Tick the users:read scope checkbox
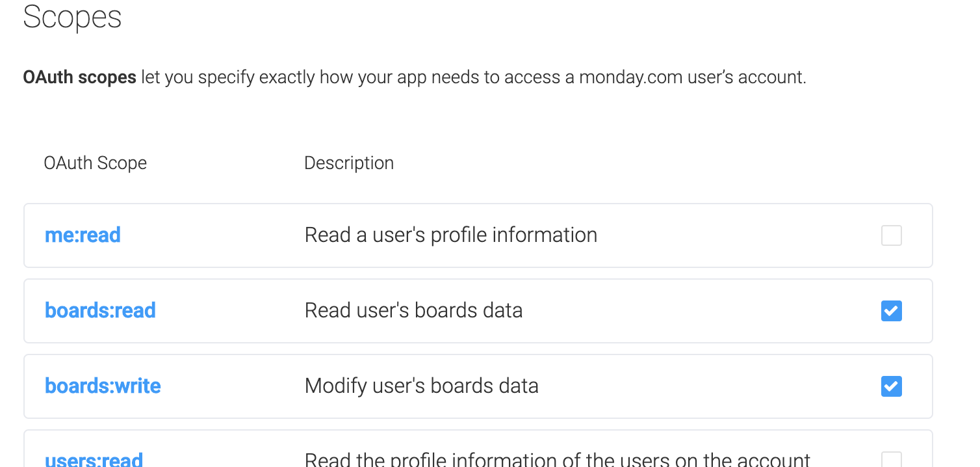The width and height of the screenshot is (980, 467). [x=891, y=460]
